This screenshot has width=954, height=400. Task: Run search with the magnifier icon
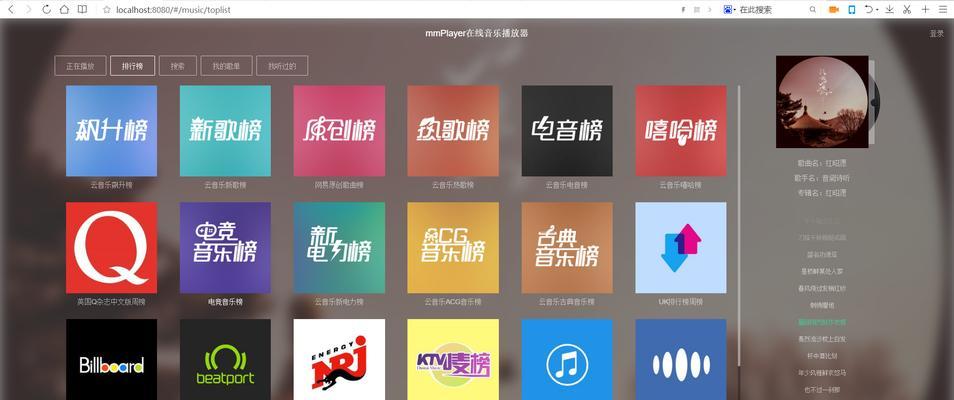(x=813, y=10)
